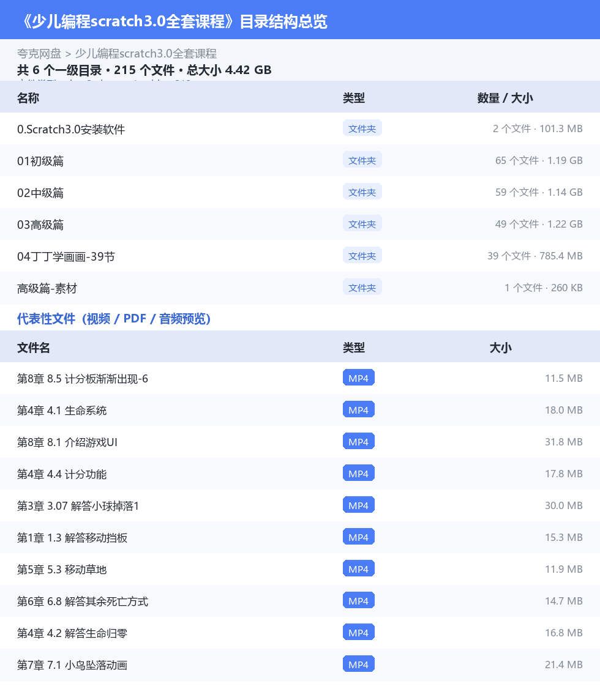Screen dimensions: 600x700
Task: Click 文件夹 badge in 04丁丁学画画-39节 row
Action: [x=362, y=255]
